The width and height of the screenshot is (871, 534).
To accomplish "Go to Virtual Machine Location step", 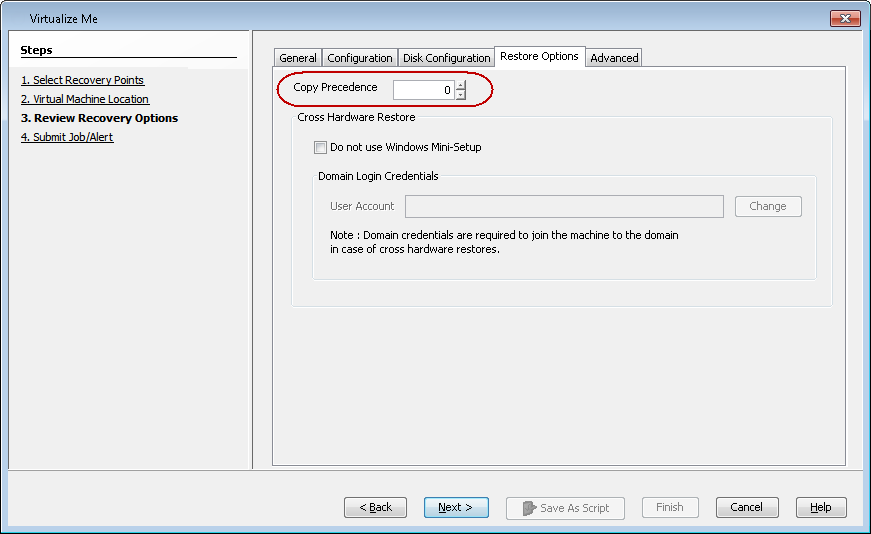I will [85, 99].
